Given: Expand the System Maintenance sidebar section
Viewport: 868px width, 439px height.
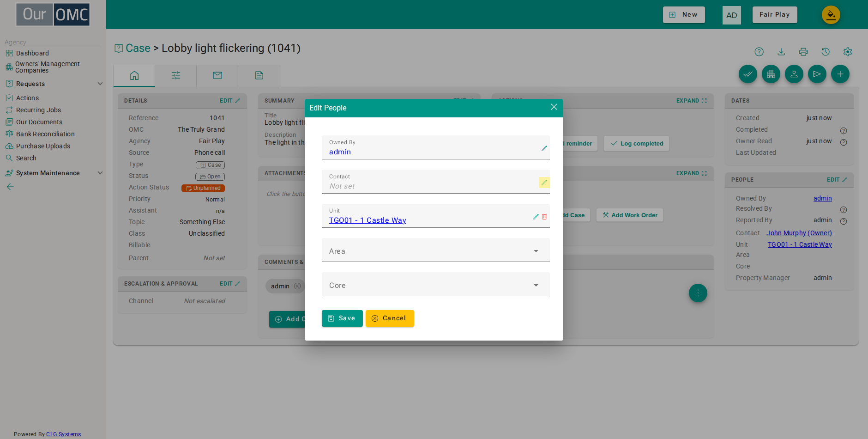Looking at the screenshot, I should (x=53, y=173).
